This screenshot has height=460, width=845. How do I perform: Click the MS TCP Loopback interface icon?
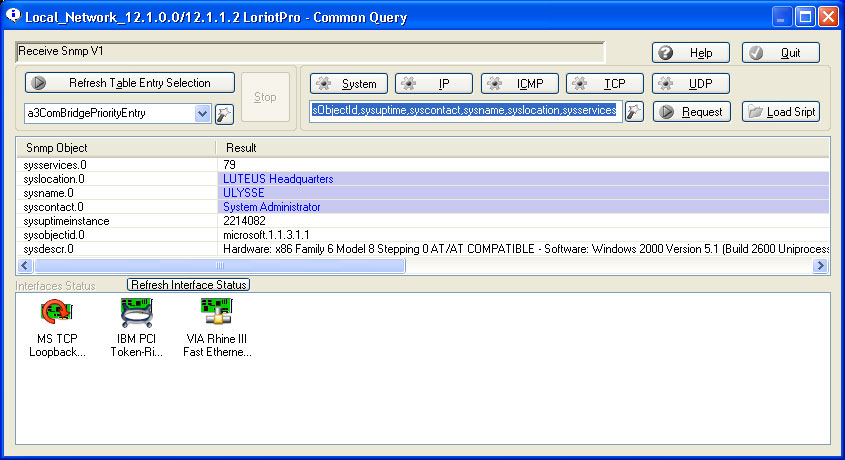(56, 312)
